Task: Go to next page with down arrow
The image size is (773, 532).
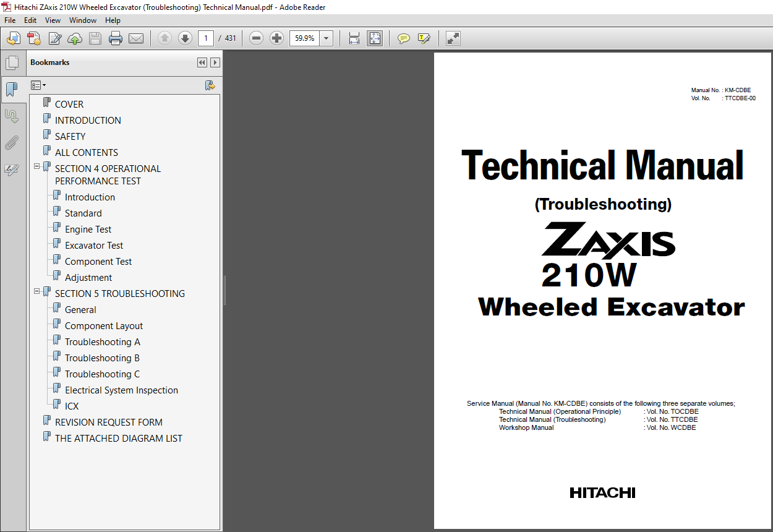Action: [x=185, y=38]
